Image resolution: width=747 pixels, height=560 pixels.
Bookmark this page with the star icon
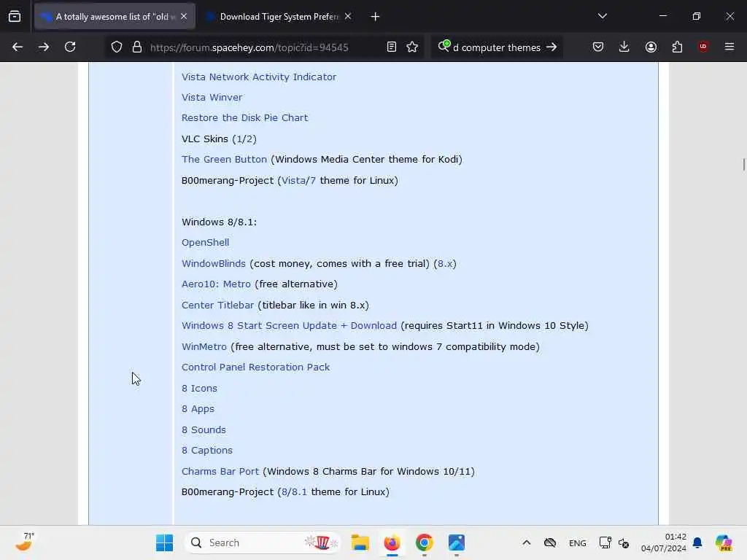[x=413, y=47]
